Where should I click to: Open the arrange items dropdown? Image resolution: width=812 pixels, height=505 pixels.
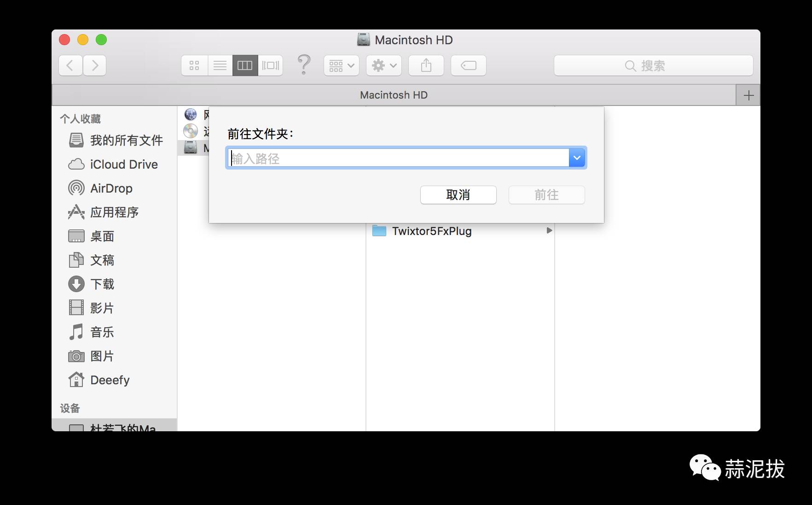click(x=342, y=65)
